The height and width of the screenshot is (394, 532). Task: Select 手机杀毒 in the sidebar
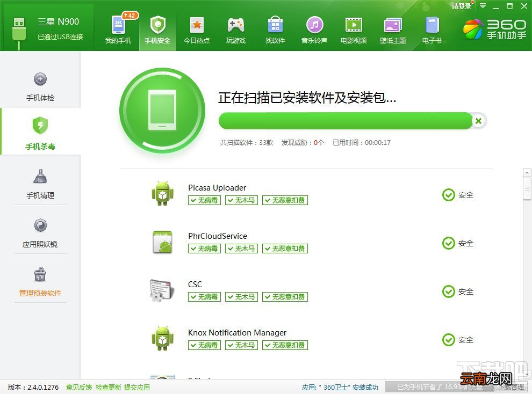click(40, 133)
